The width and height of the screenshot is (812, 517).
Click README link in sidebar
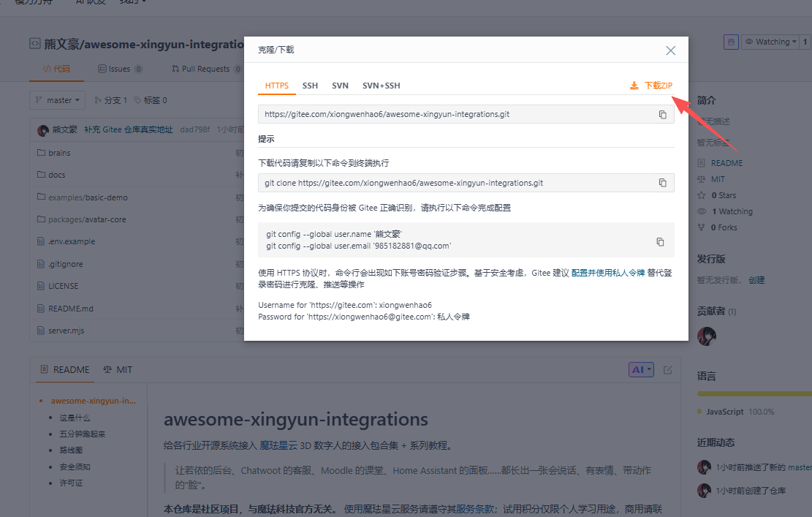coord(726,163)
